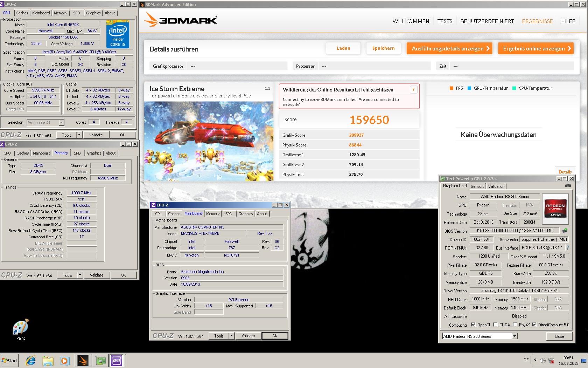Switch to GPU-Z taskbar button
The width and height of the screenshot is (588, 368).
pyautogui.click(x=101, y=360)
